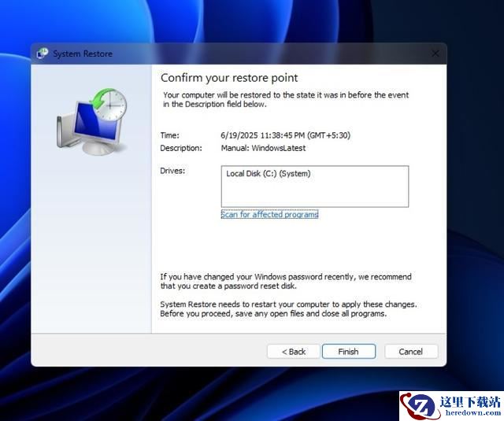The height and width of the screenshot is (421, 504).
Task: Go to previous step with Back button
Action: (294, 351)
